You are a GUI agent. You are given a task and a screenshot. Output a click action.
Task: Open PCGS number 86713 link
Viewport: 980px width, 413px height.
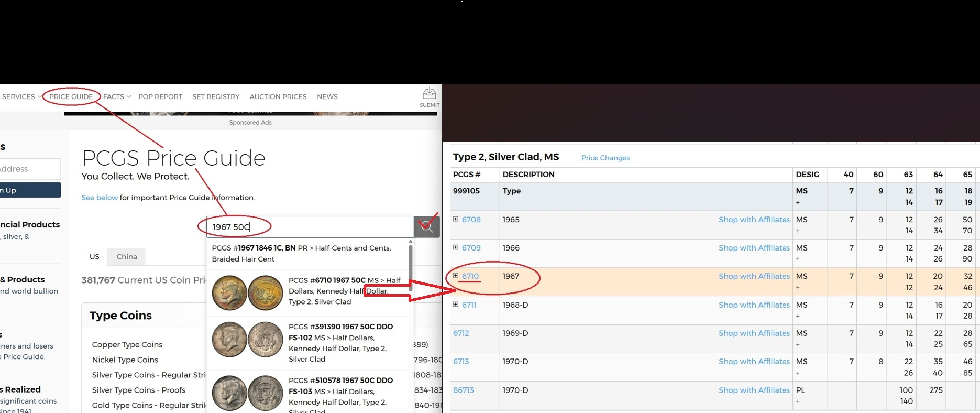pyautogui.click(x=463, y=390)
